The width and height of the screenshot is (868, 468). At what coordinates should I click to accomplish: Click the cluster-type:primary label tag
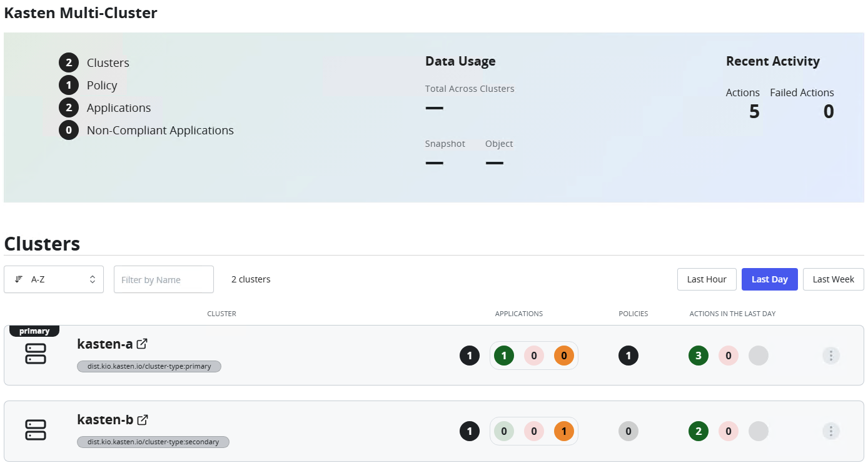coord(149,366)
